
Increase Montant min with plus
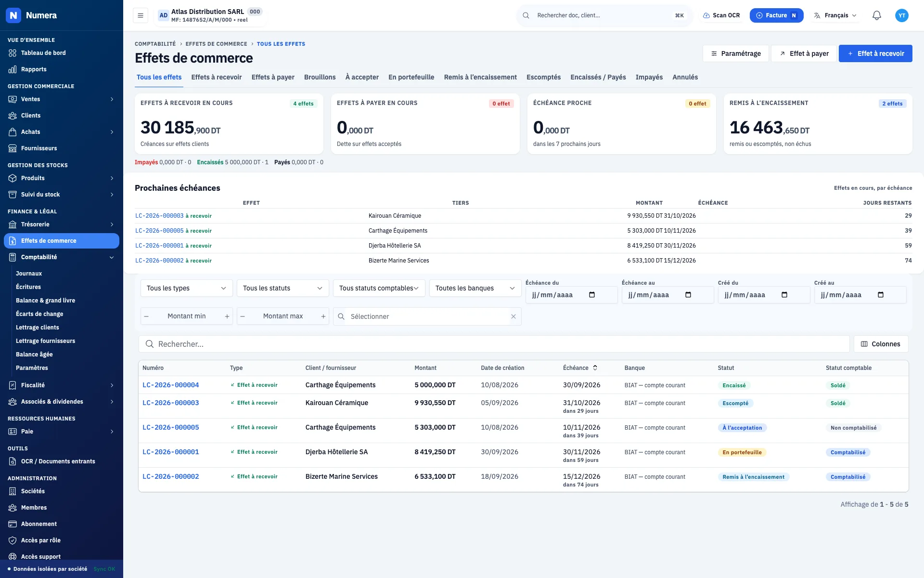click(227, 316)
